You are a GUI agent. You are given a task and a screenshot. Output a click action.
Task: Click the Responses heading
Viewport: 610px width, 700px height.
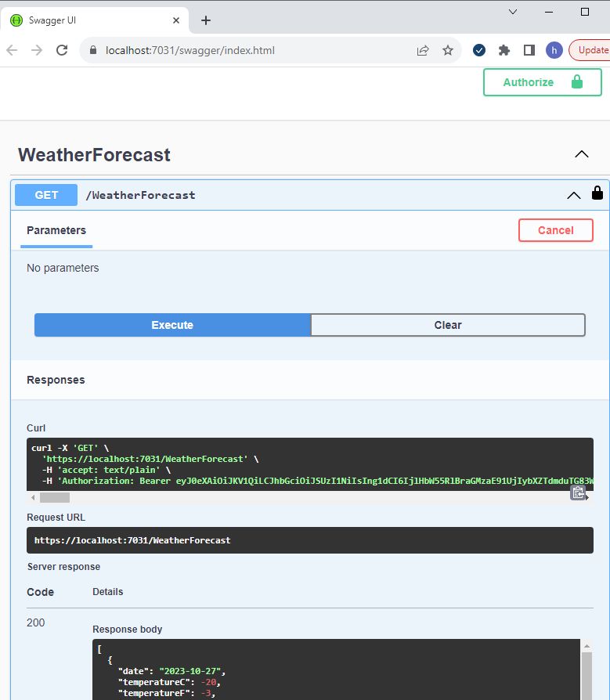[x=56, y=380]
